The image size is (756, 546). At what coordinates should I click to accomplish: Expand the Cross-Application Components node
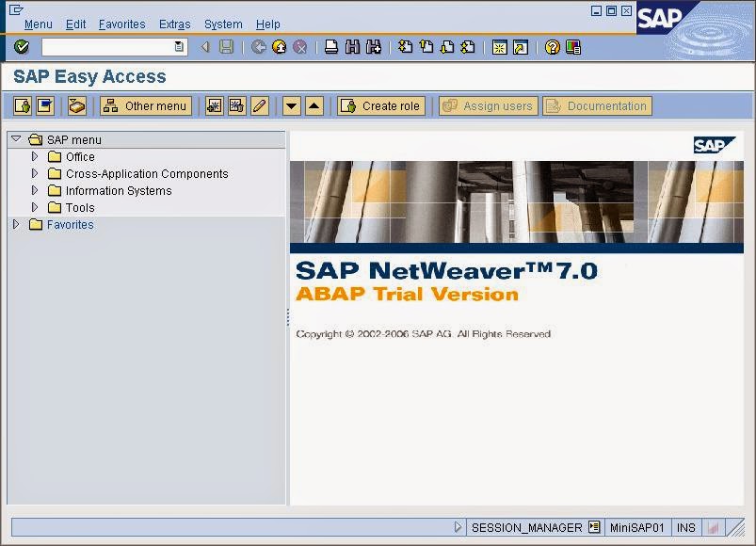click(34, 173)
